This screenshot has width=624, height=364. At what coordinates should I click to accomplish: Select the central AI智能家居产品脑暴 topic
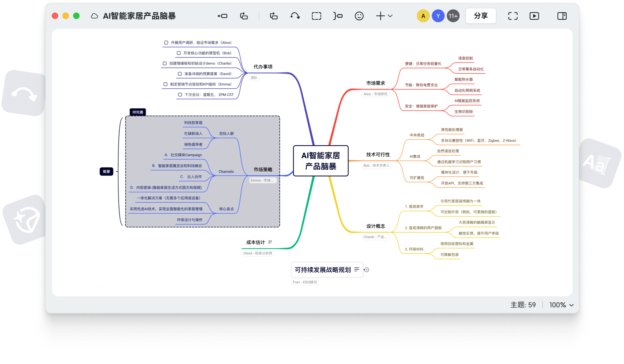point(321,161)
